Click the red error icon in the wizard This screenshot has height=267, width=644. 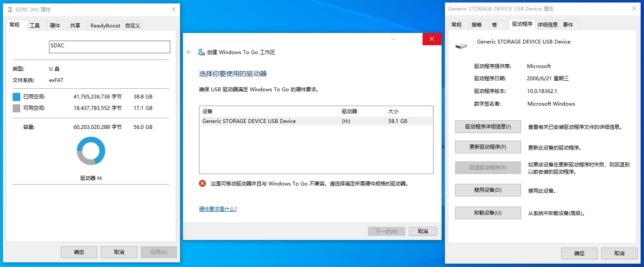tap(202, 183)
